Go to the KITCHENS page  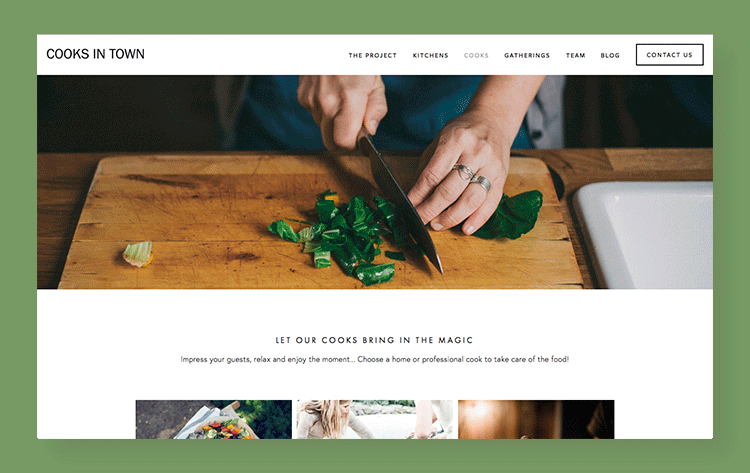pos(430,55)
